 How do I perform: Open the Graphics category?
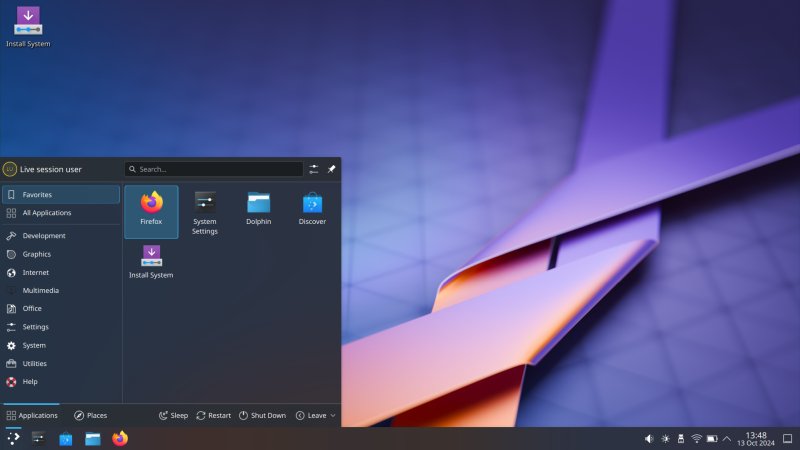point(61,254)
